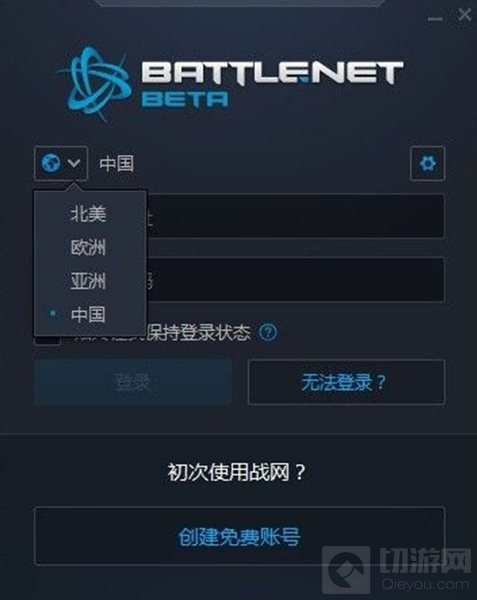Collapse the region dropdown chevron
Screen dimensions: 477x600
pos(74,163)
